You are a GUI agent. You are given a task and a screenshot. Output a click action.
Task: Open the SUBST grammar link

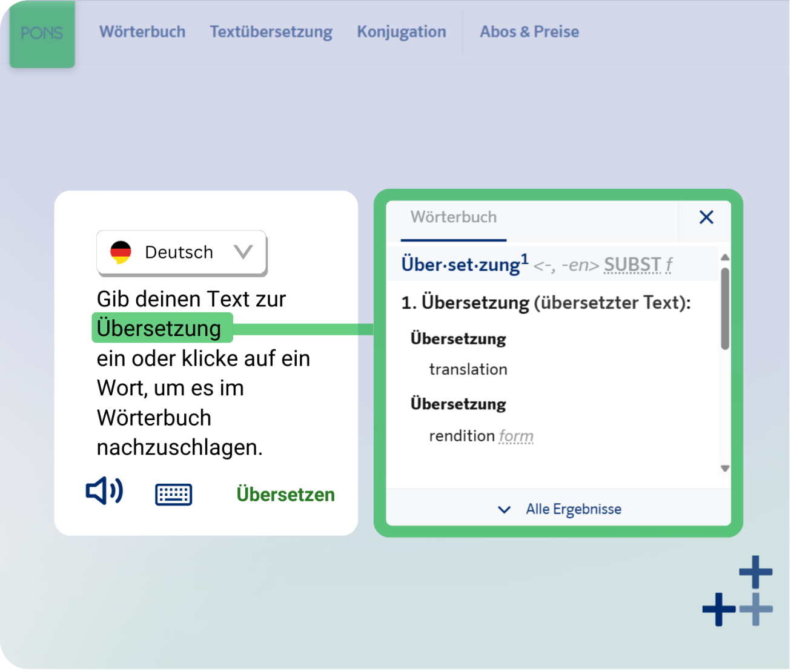[x=632, y=264]
